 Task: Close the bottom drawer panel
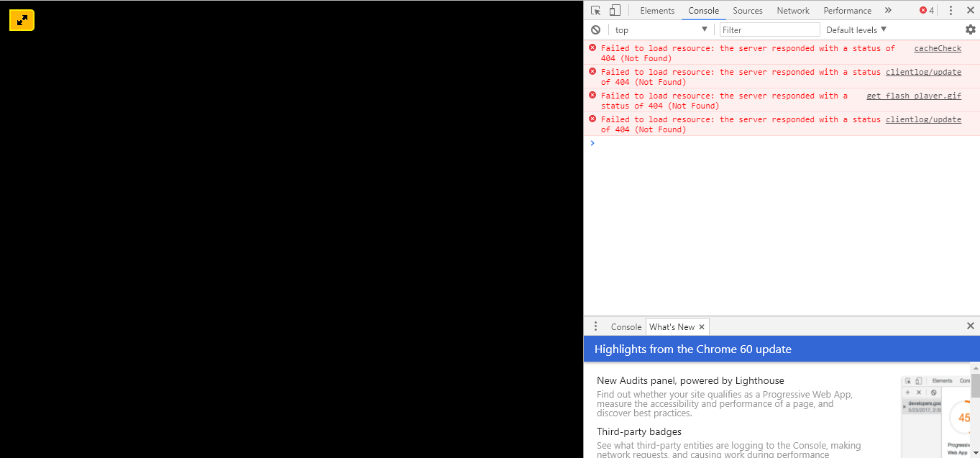970,326
